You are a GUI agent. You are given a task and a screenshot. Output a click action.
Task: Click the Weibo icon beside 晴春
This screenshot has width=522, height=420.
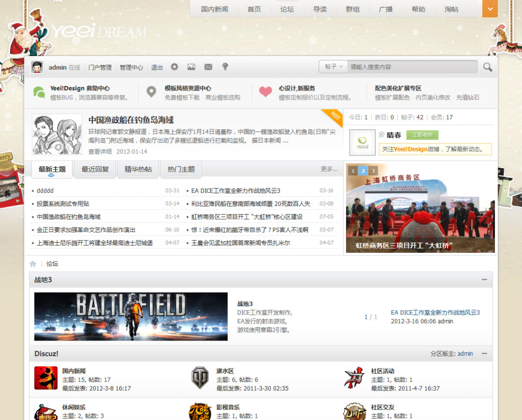coord(381,135)
